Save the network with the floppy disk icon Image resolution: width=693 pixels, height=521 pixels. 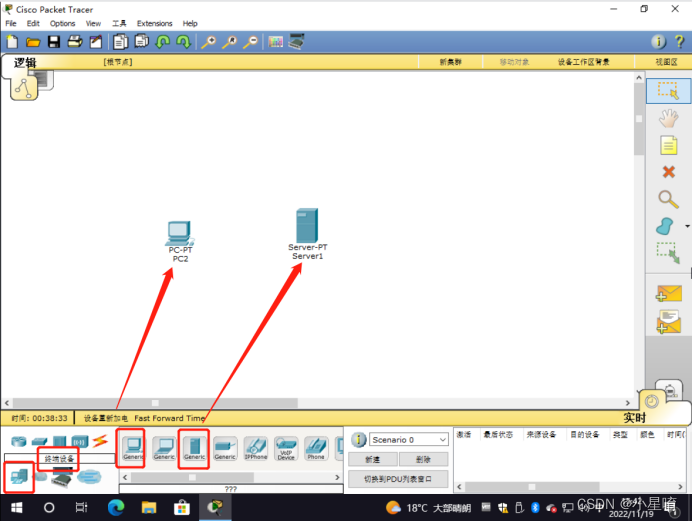pos(54,42)
